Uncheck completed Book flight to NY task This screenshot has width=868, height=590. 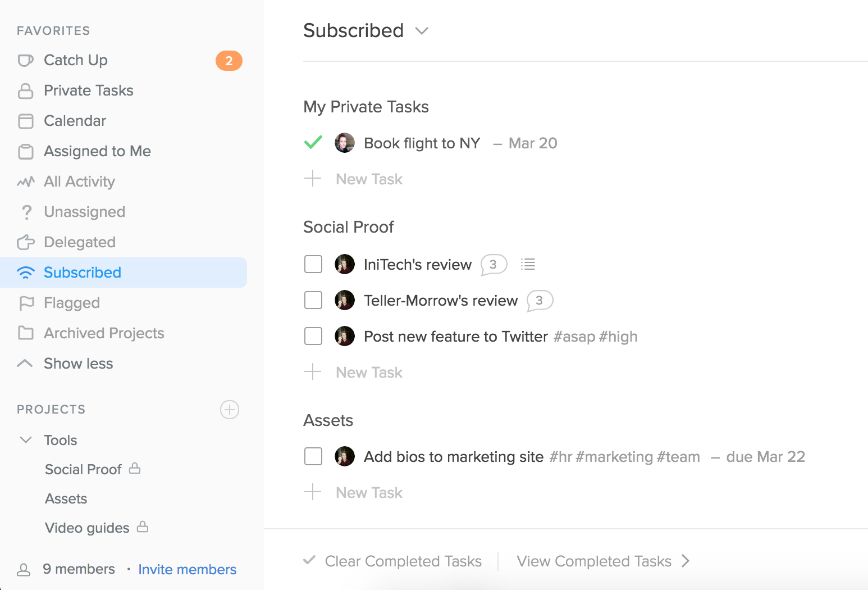[313, 143]
